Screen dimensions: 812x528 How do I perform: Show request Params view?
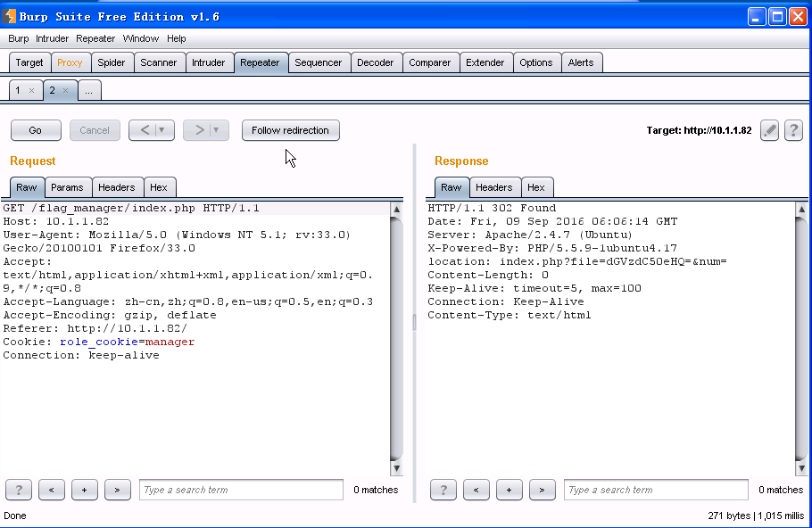[67, 187]
